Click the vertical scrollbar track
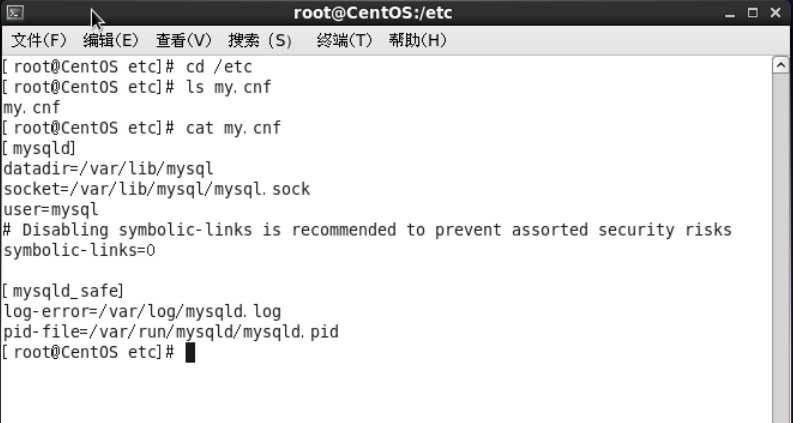793x423 pixels. pos(780,248)
